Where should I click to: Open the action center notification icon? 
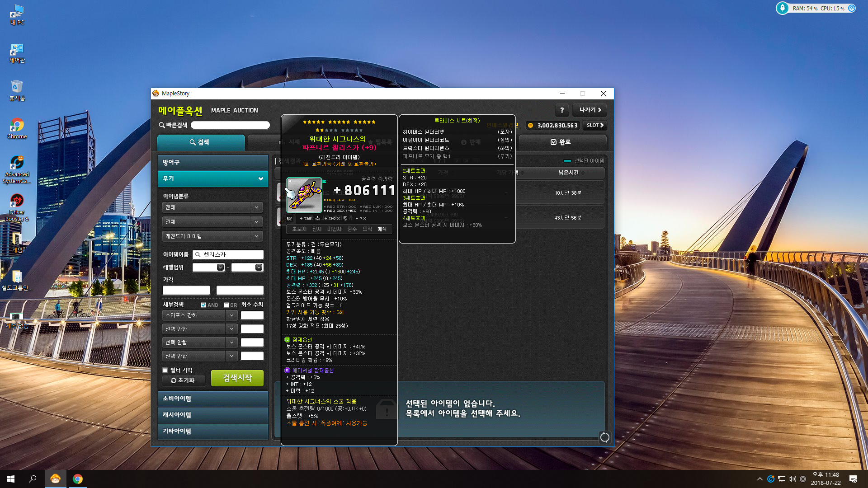853,479
